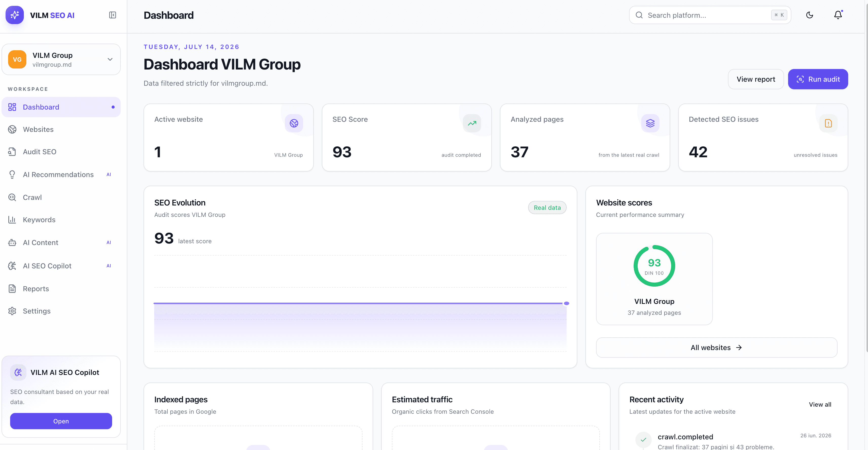This screenshot has width=868, height=450.
Task: Select AI SEO Copilot in sidebar
Action: click(x=61, y=266)
